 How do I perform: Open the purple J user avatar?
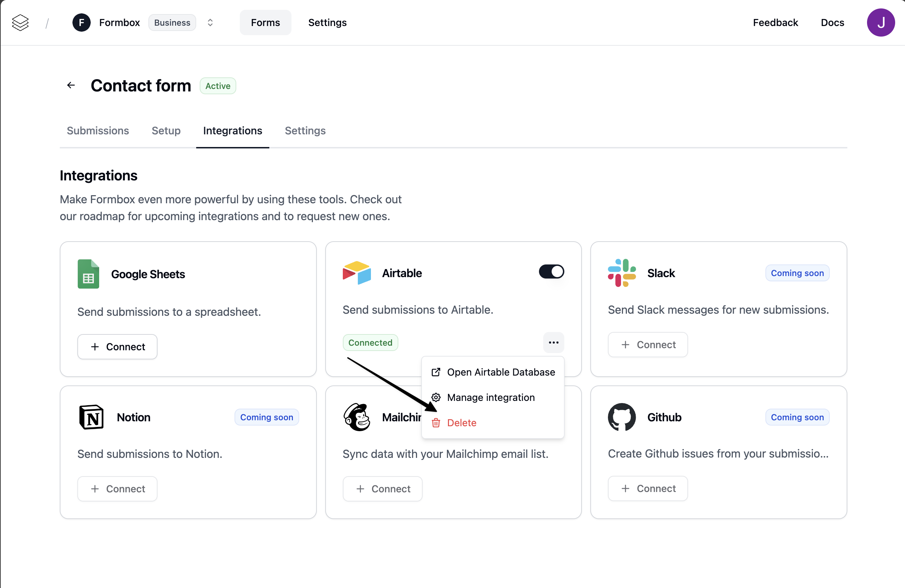pyautogui.click(x=880, y=23)
